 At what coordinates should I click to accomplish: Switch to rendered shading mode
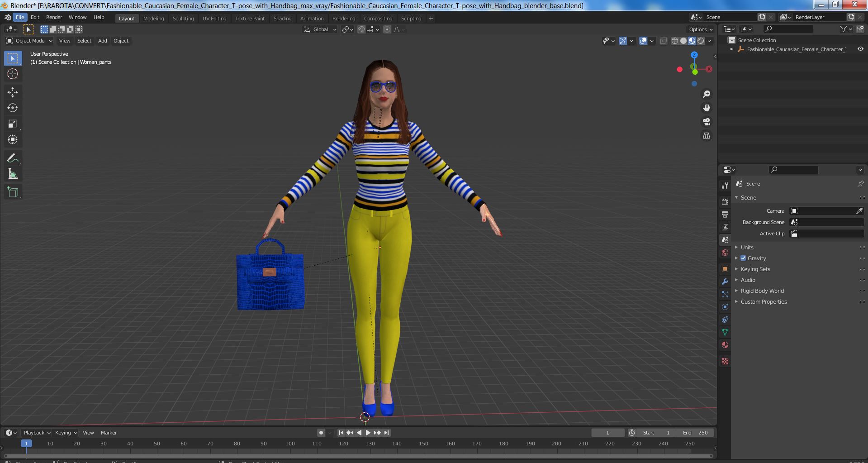[701, 41]
